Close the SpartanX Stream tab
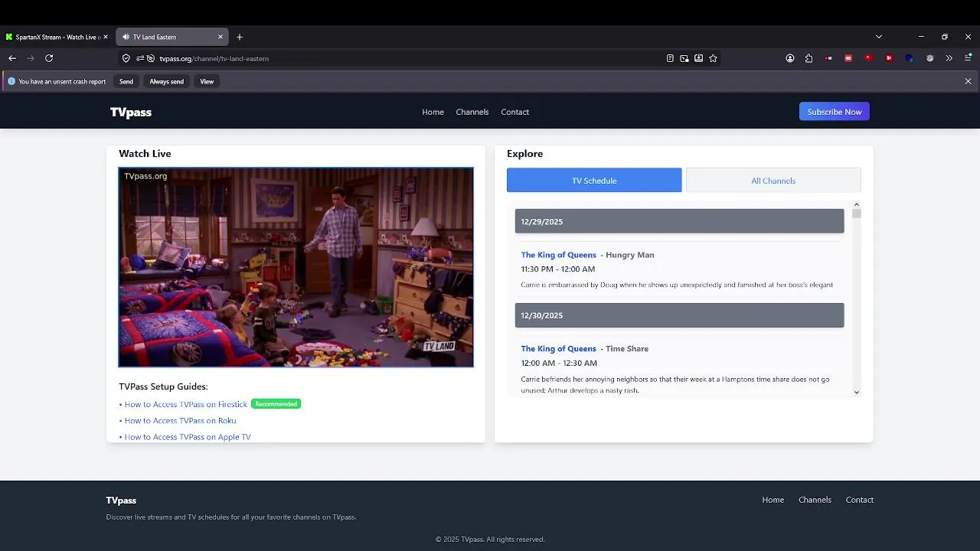This screenshot has height=551, width=980. point(106,37)
